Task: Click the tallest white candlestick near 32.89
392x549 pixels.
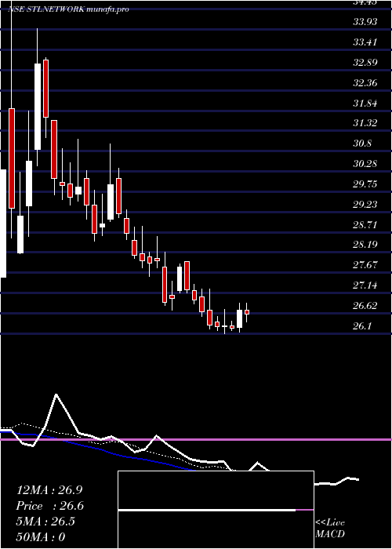Action: (38, 107)
